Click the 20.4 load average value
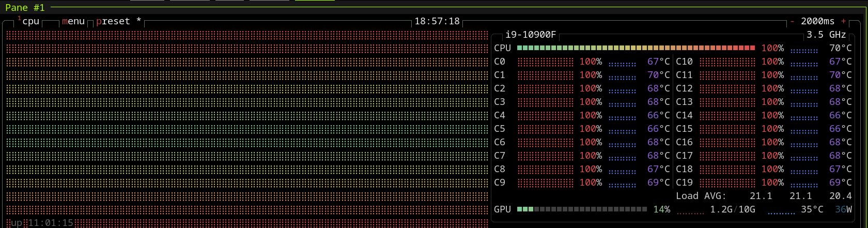 (840, 196)
